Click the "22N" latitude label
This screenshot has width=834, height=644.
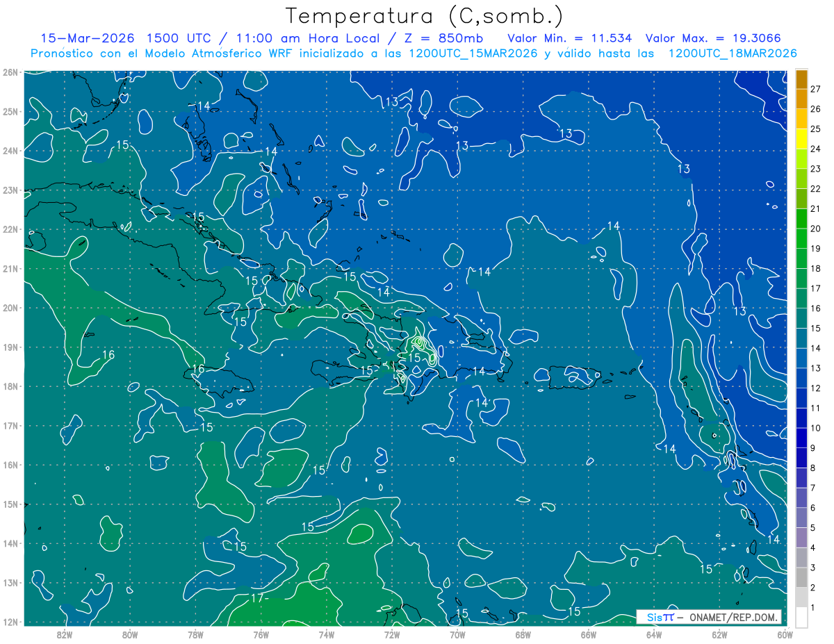click(10, 229)
